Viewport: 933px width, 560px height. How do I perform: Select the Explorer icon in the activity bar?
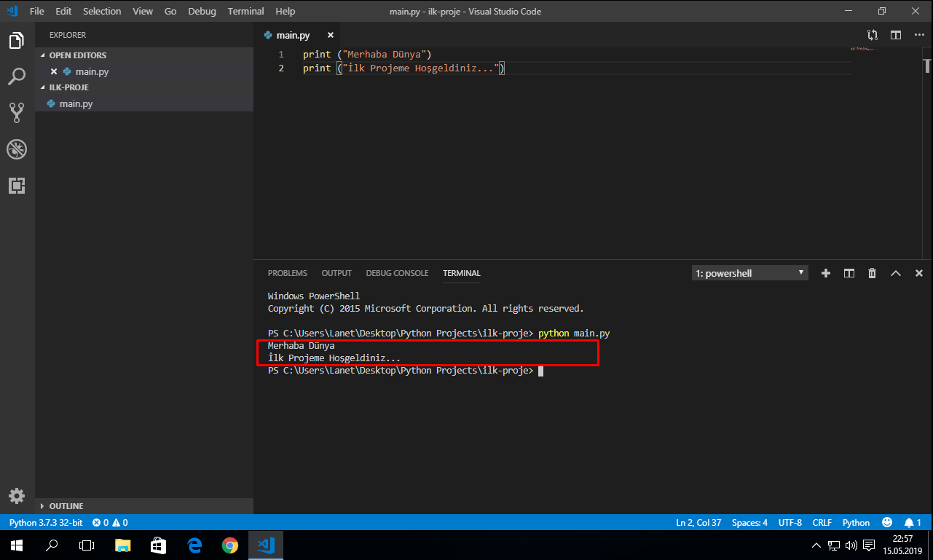tap(17, 40)
